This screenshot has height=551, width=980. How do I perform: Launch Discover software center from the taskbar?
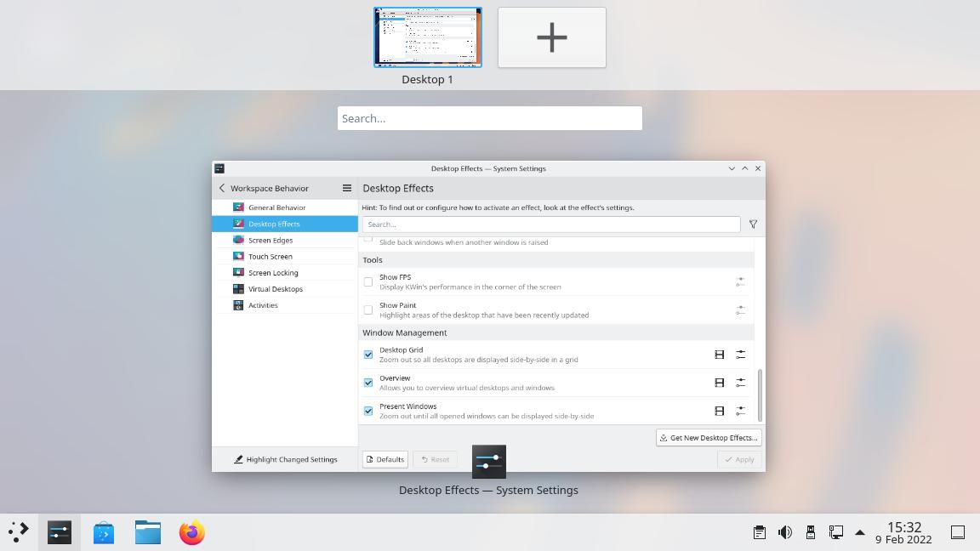click(x=104, y=532)
